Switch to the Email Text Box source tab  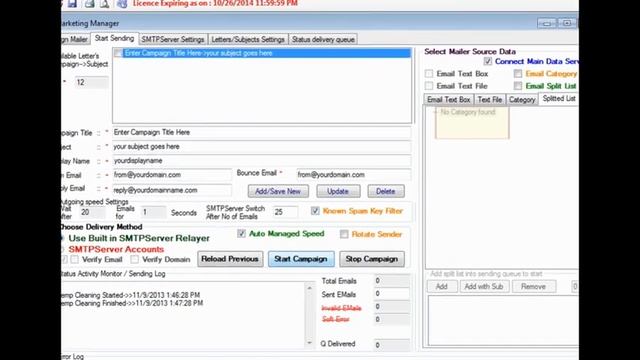pos(449,100)
